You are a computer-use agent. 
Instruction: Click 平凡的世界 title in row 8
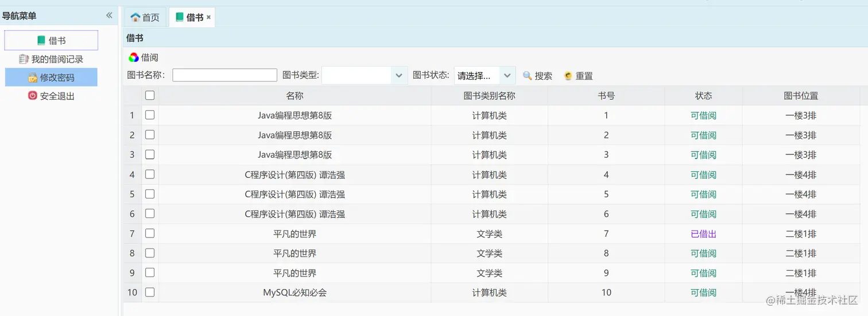[295, 253]
